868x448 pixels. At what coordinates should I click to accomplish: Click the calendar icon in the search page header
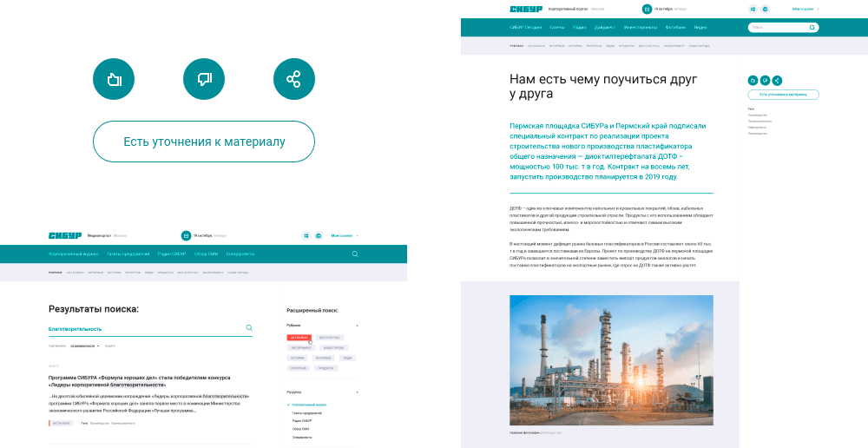point(186,235)
